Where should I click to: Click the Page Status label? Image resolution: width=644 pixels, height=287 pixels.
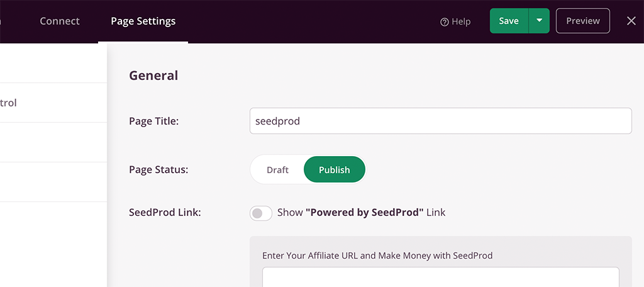[158, 170]
